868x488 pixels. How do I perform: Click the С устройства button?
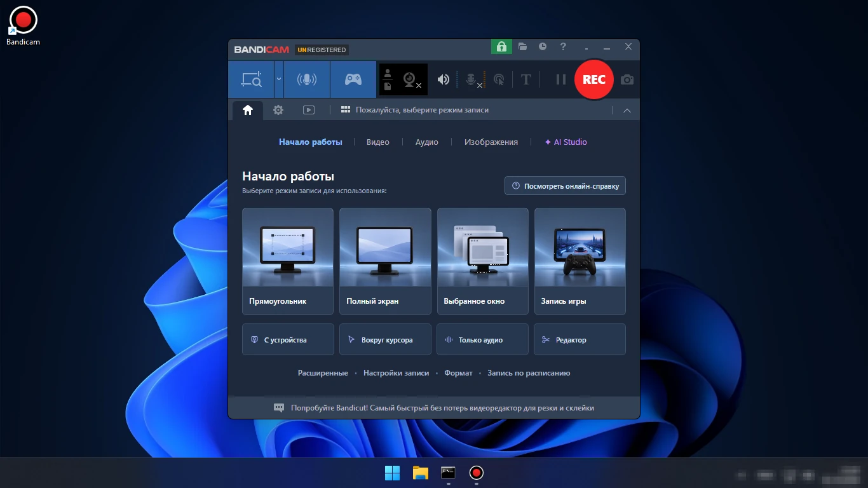[288, 339]
